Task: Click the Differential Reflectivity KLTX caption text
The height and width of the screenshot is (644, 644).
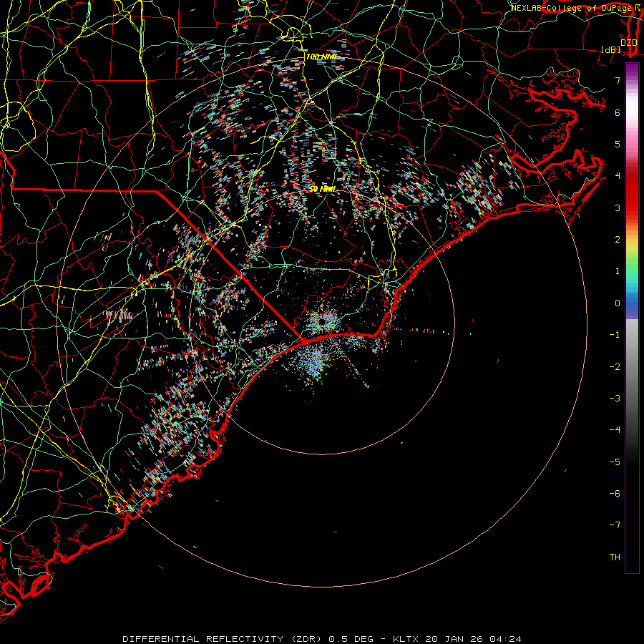Action: click(322, 639)
